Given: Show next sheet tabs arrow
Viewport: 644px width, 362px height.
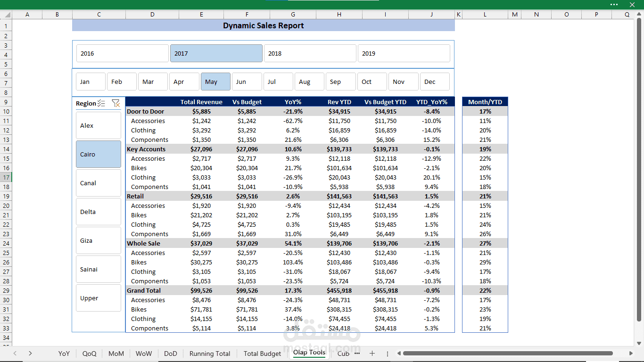Looking at the screenshot, I should point(30,353).
